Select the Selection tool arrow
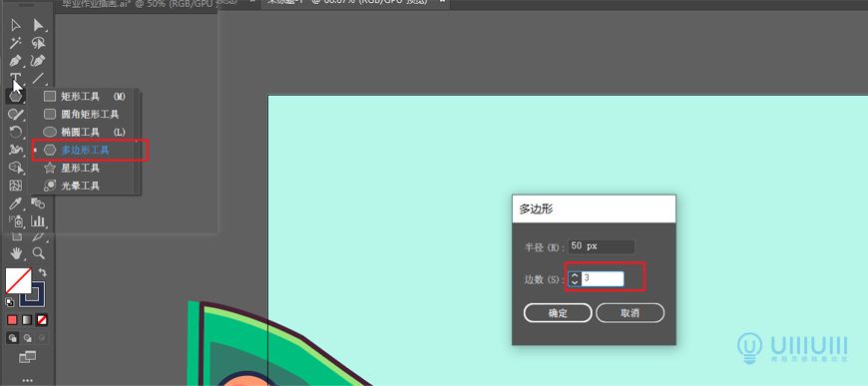 (x=16, y=25)
